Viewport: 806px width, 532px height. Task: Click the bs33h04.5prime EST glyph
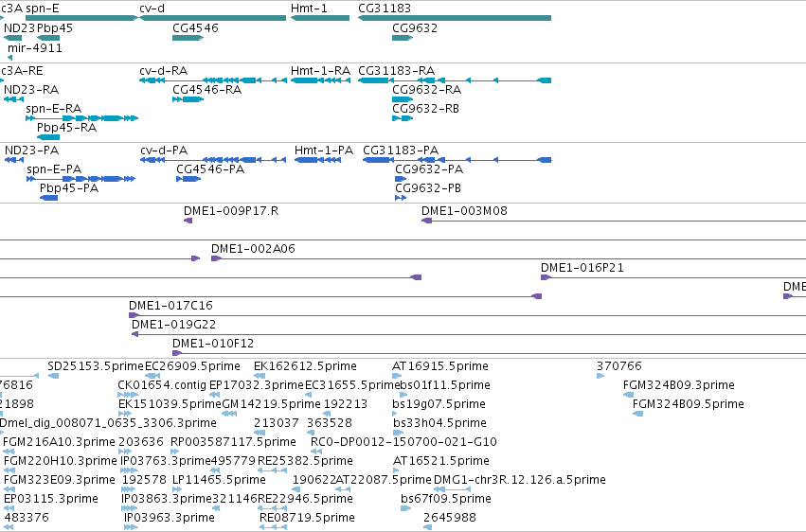399,434
